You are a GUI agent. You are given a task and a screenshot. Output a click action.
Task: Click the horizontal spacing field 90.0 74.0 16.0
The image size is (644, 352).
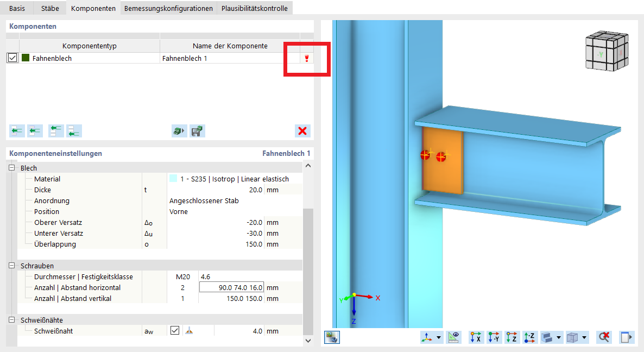[x=232, y=287]
